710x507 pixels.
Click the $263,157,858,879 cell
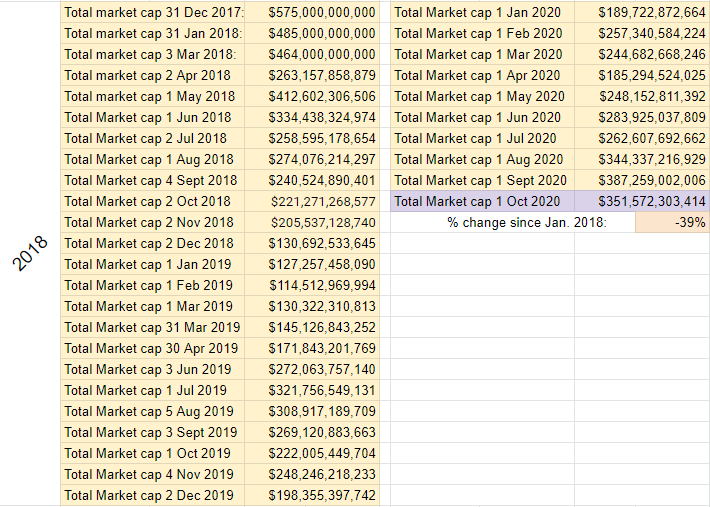(x=312, y=75)
